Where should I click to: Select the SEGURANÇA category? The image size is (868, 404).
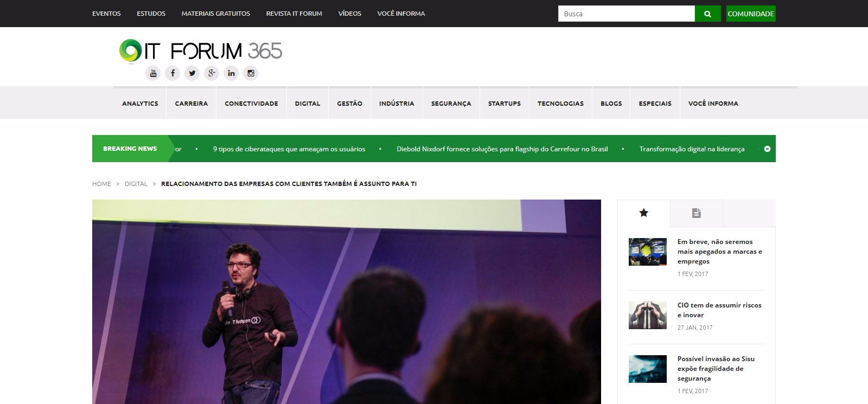pos(451,104)
